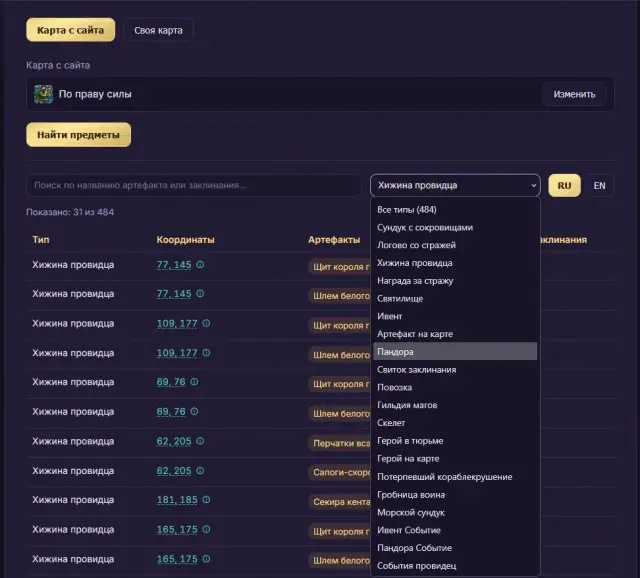Choose 'Герой в тюрьме' option
Screen dimensions: 640x578
click(455, 440)
